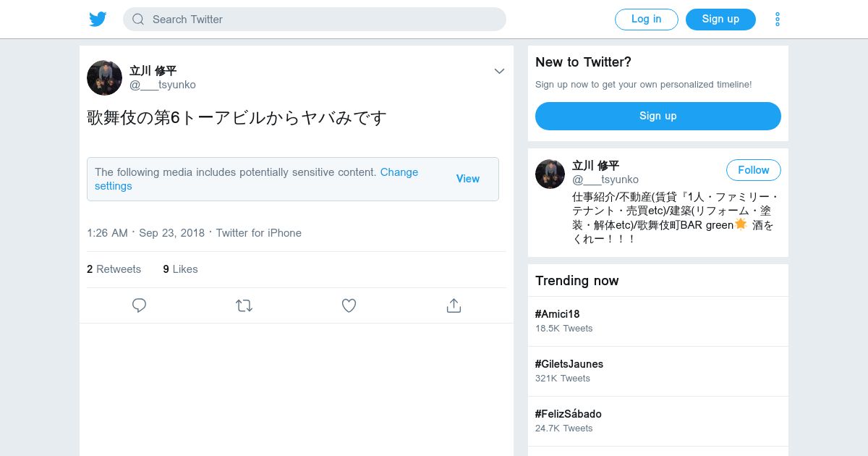Show the 9 Likes list
Screen dimensions: 868x456
point(180,269)
